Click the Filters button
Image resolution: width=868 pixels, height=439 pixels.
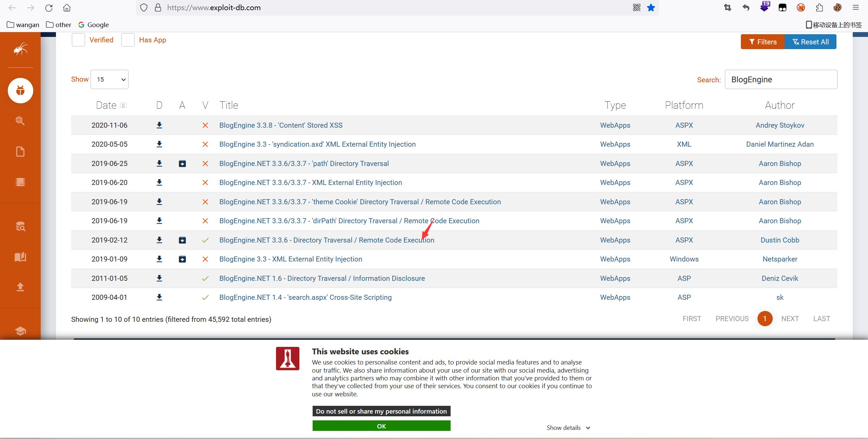coord(763,42)
